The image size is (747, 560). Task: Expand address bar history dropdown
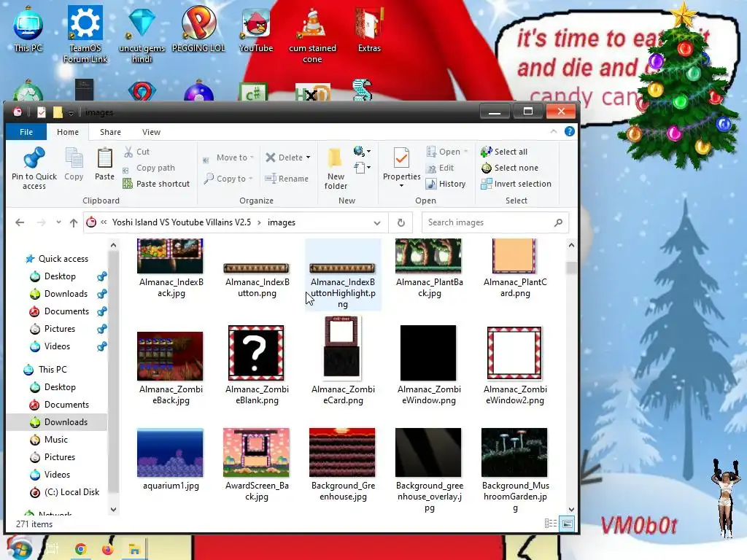click(x=377, y=222)
